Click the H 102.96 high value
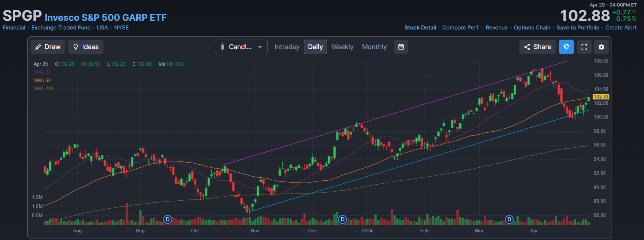This screenshot has width=644, height=240. pyautogui.click(x=91, y=64)
